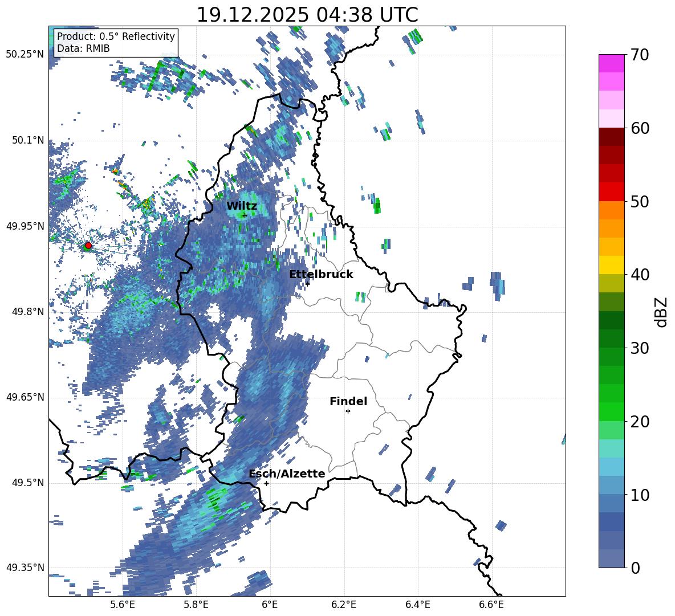
Task: Click the 6.6°E longitude label
Action: coord(491,605)
